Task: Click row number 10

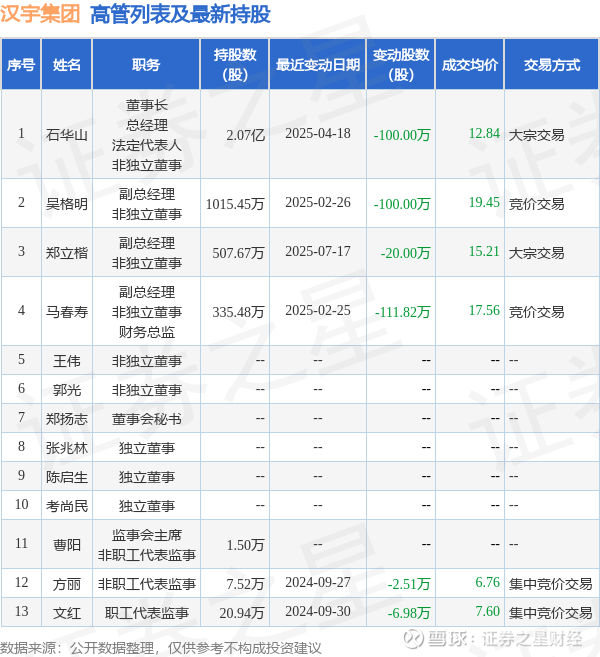Action: (x=21, y=504)
